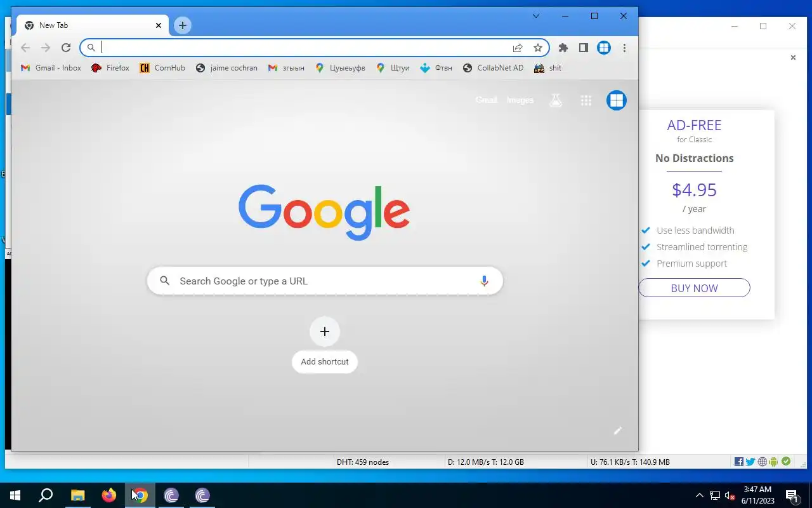Screen dimensions: 812x508
Task: Click the AD-FREE heading in uTorrent
Action: click(694, 125)
